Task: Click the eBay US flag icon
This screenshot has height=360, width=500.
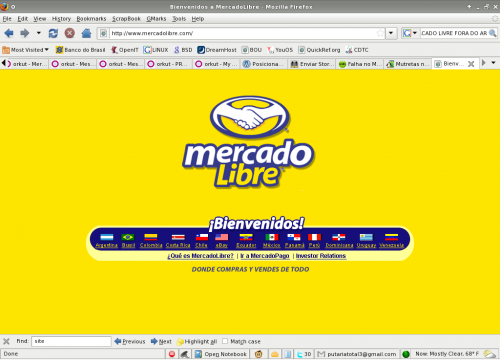Action: click(x=222, y=237)
